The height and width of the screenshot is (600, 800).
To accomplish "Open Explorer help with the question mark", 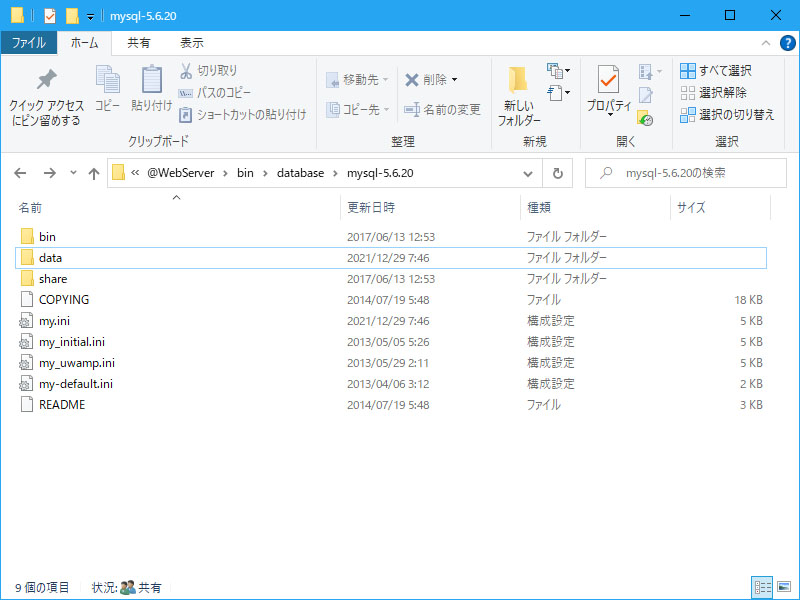I will tap(787, 43).
